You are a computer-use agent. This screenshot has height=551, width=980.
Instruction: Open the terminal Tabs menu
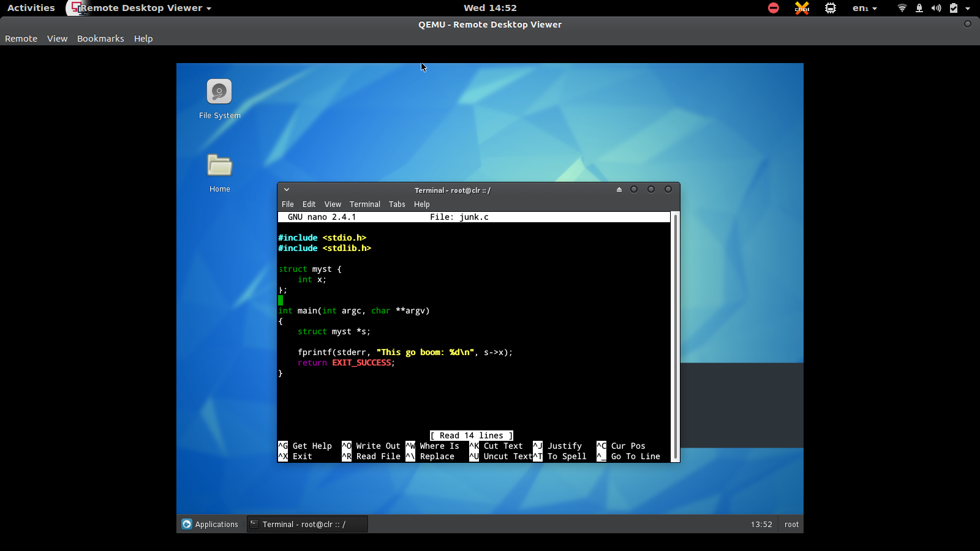pos(397,204)
